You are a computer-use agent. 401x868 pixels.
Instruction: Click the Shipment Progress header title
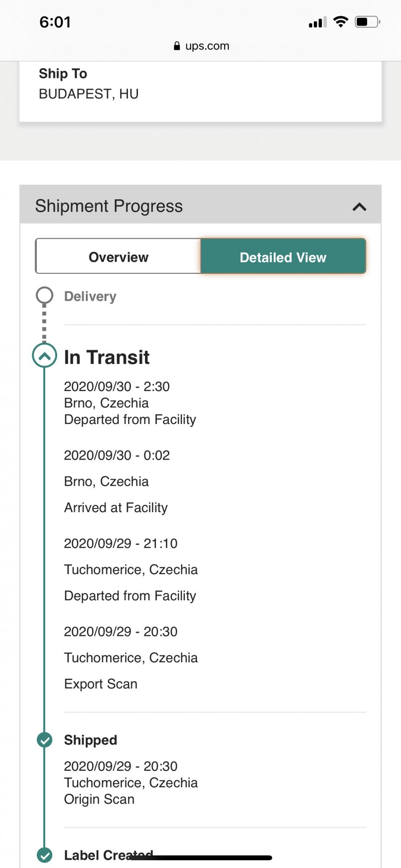pos(109,206)
